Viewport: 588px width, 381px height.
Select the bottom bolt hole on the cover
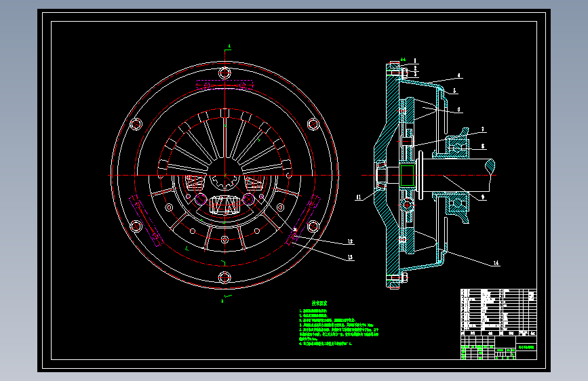tap(224, 278)
